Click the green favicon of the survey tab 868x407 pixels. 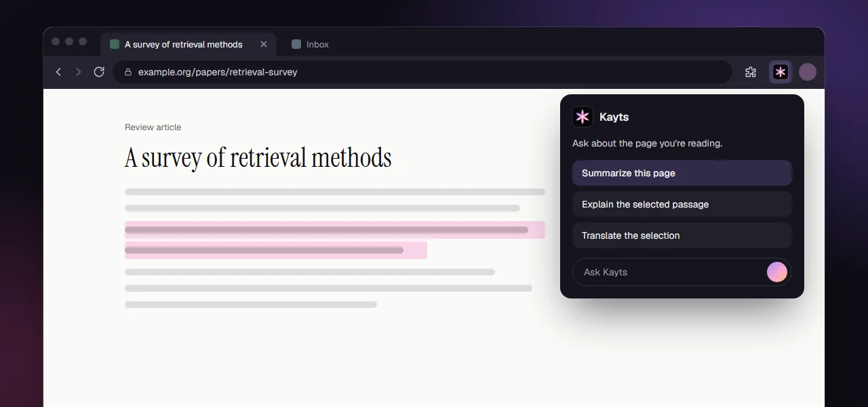pyautogui.click(x=115, y=44)
